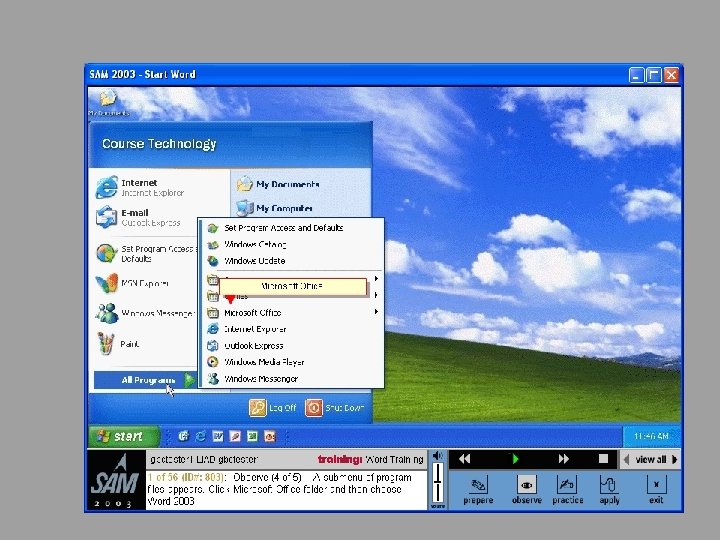The height and width of the screenshot is (540, 720).
Task: Click the taskbar clock
Action: pos(651,436)
